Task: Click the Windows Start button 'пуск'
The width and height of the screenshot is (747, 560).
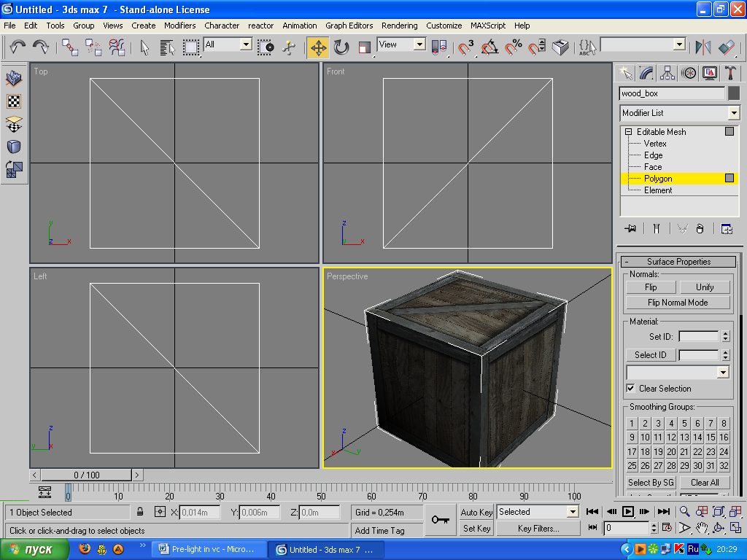Action: click(34, 550)
